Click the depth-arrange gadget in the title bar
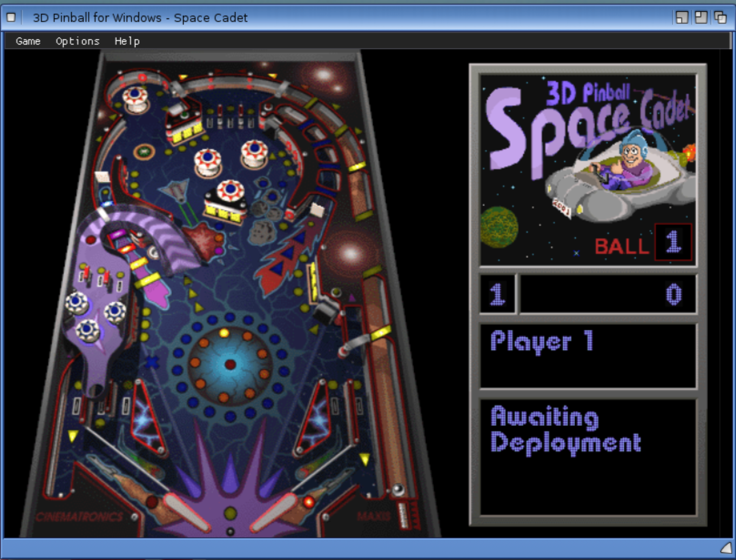 [721, 18]
